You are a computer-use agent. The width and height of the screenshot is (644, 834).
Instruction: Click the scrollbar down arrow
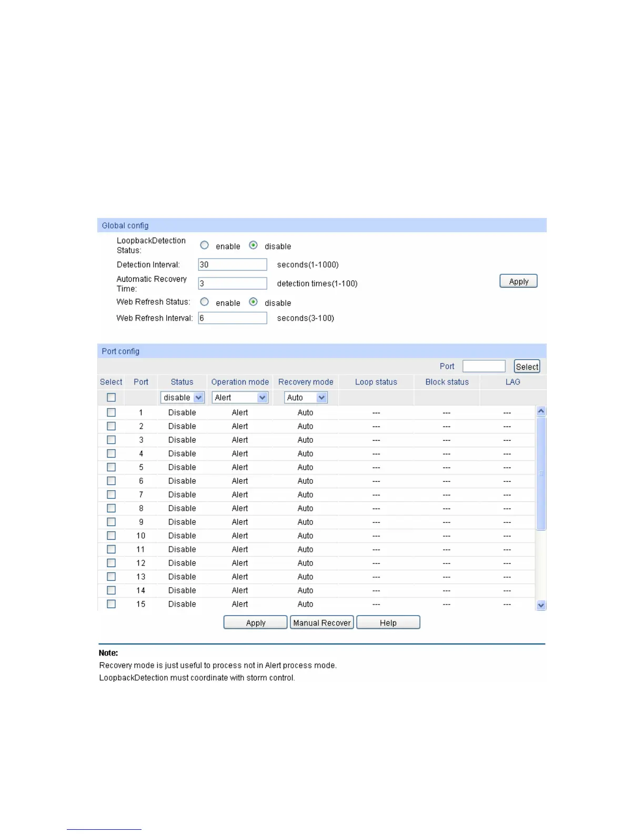[541, 605]
